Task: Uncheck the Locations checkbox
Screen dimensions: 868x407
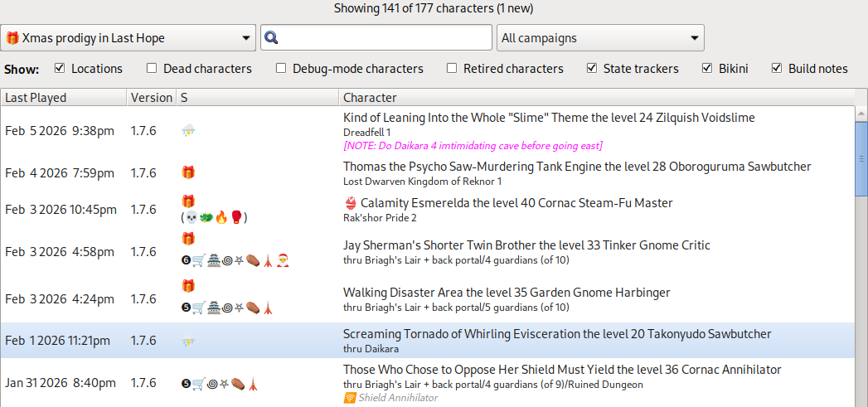Action: 60,69
